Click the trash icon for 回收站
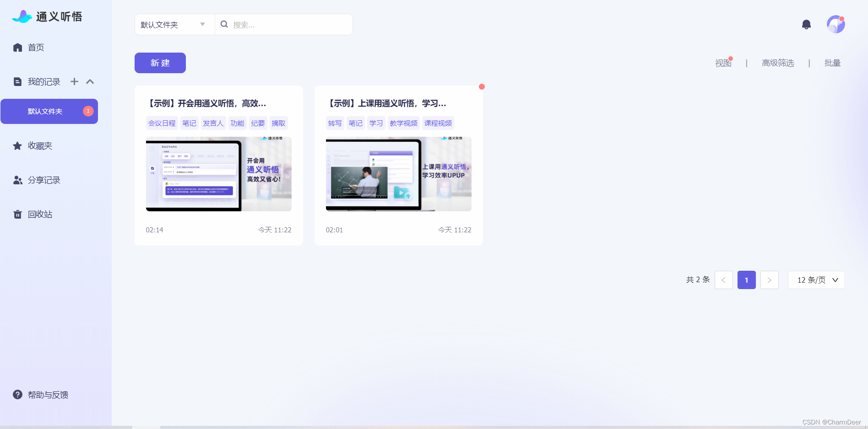Viewport: 868px width, 429px height. click(17, 214)
